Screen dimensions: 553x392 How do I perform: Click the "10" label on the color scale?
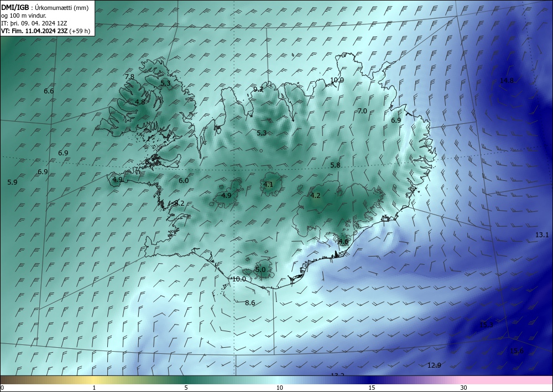tap(279, 388)
